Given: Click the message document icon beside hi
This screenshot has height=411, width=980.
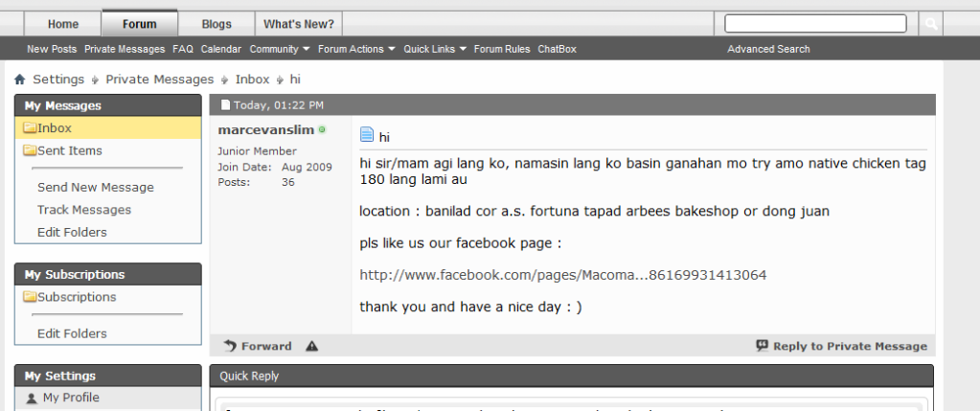Looking at the screenshot, I should tap(367, 136).
